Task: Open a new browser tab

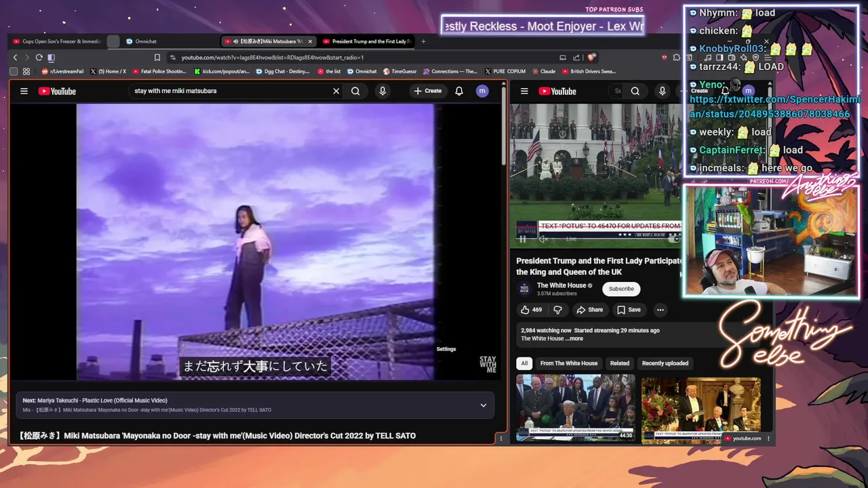Action: 423,41
